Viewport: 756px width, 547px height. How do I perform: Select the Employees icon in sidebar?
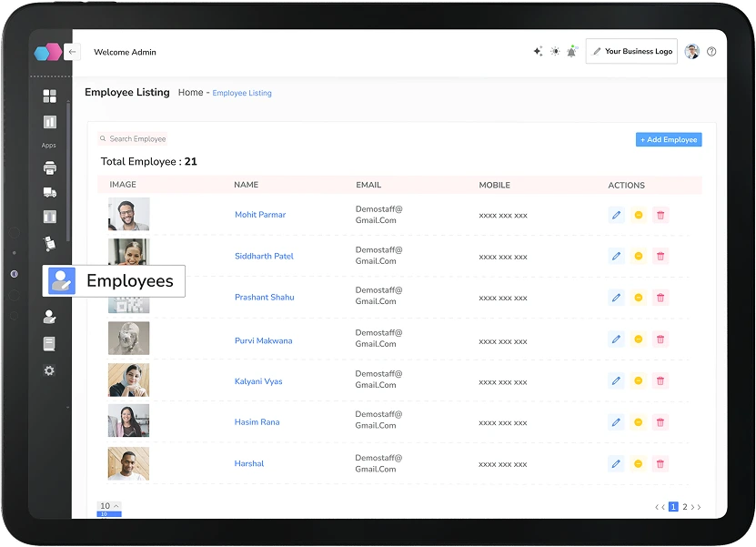tap(60, 281)
